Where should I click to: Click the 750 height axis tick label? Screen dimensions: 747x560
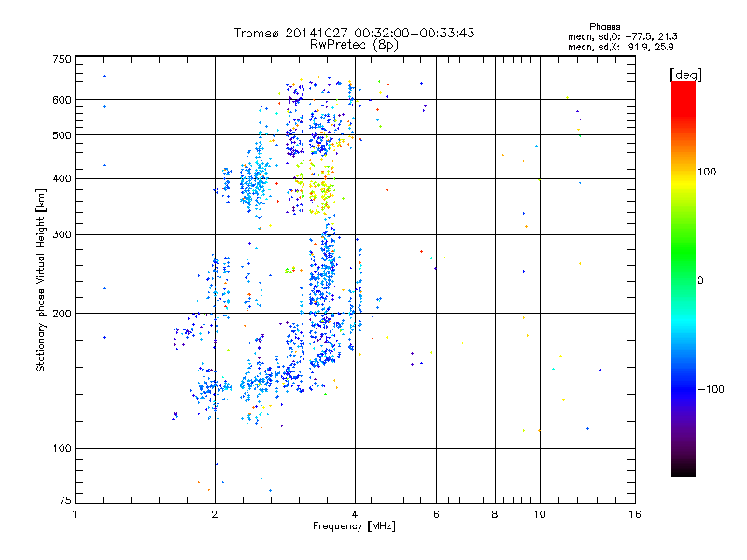tap(62, 59)
